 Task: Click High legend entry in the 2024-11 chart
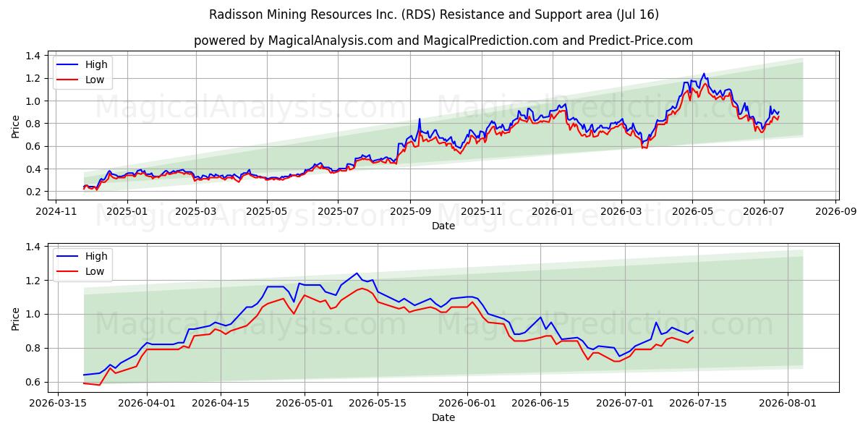(82, 64)
